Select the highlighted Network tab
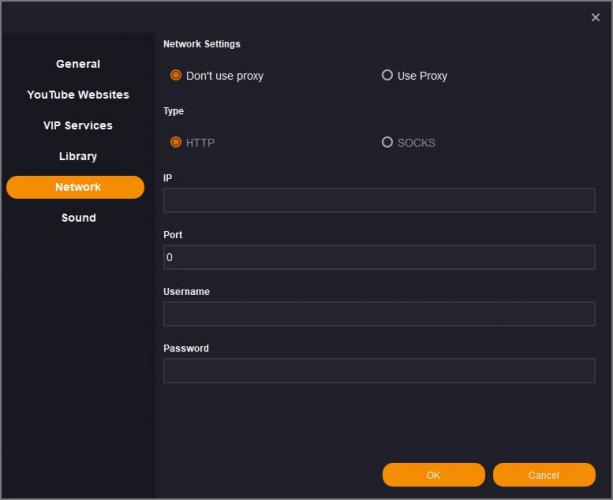This screenshot has width=613, height=500. tap(76, 187)
